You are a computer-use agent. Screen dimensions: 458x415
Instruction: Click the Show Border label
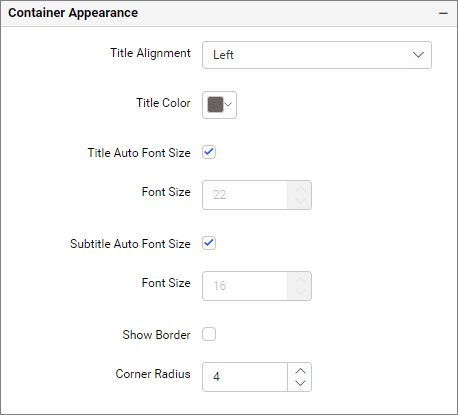point(156,335)
